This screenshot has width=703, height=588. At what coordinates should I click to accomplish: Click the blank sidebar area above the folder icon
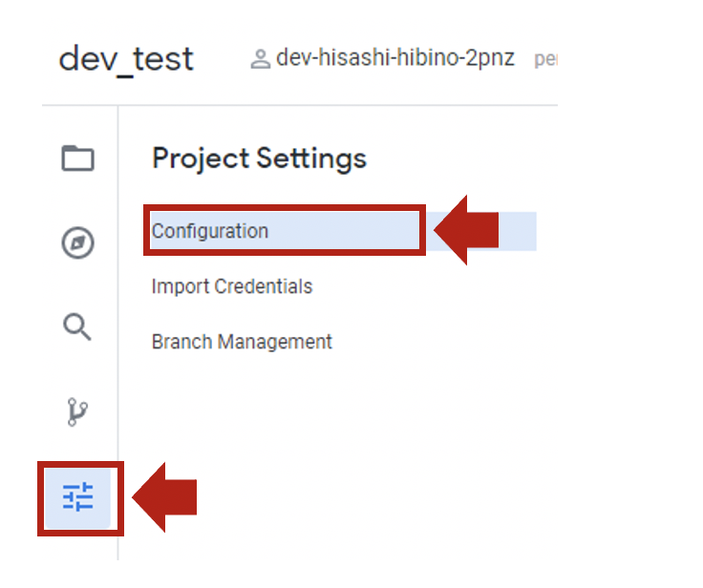pos(78,122)
